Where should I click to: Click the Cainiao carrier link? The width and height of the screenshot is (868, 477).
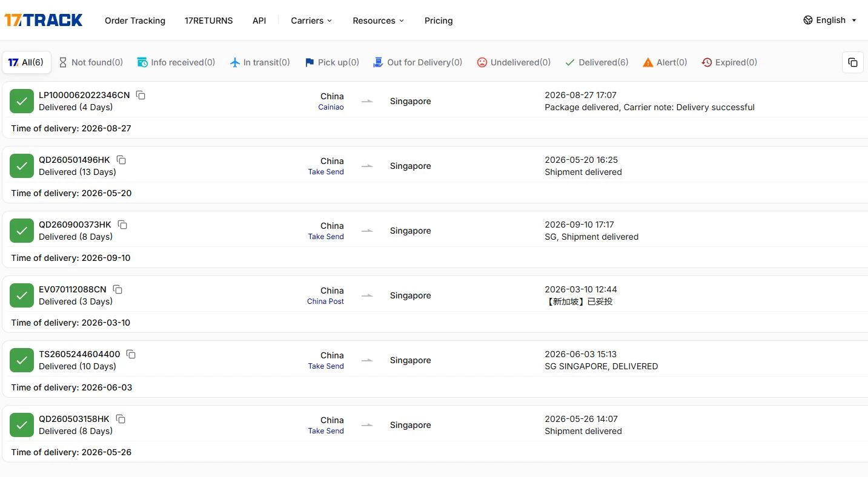331,107
